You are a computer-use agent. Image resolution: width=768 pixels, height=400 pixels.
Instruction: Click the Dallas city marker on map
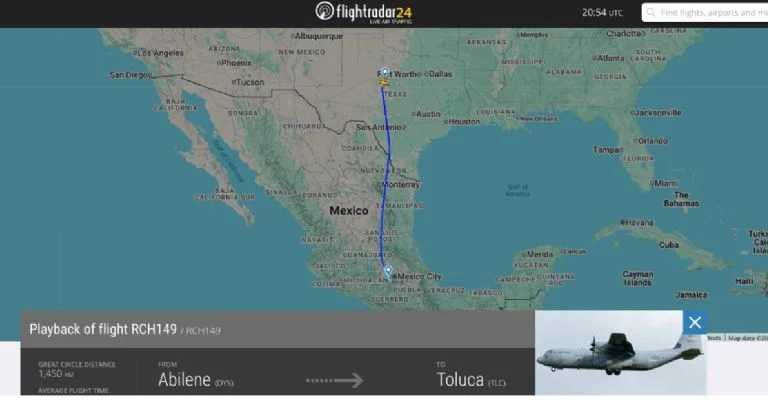(426, 74)
